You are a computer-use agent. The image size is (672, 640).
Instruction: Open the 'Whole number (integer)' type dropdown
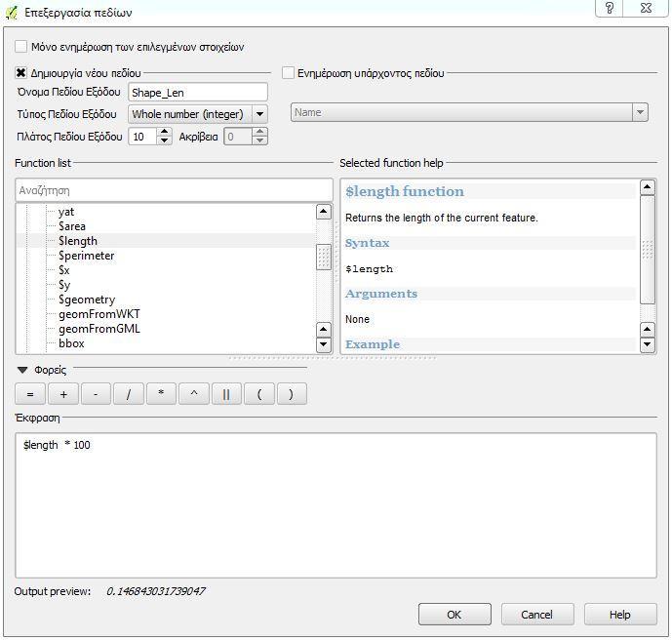point(198,114)
